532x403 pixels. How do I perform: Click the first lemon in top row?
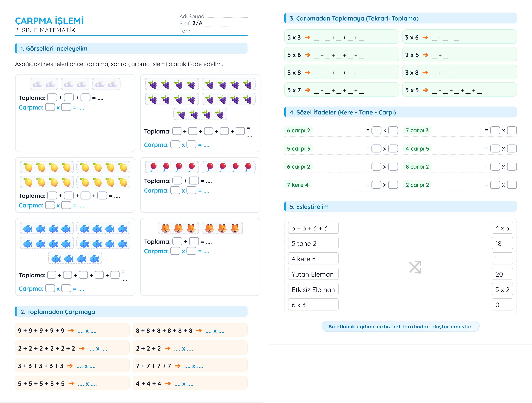[x=28, y=167]
